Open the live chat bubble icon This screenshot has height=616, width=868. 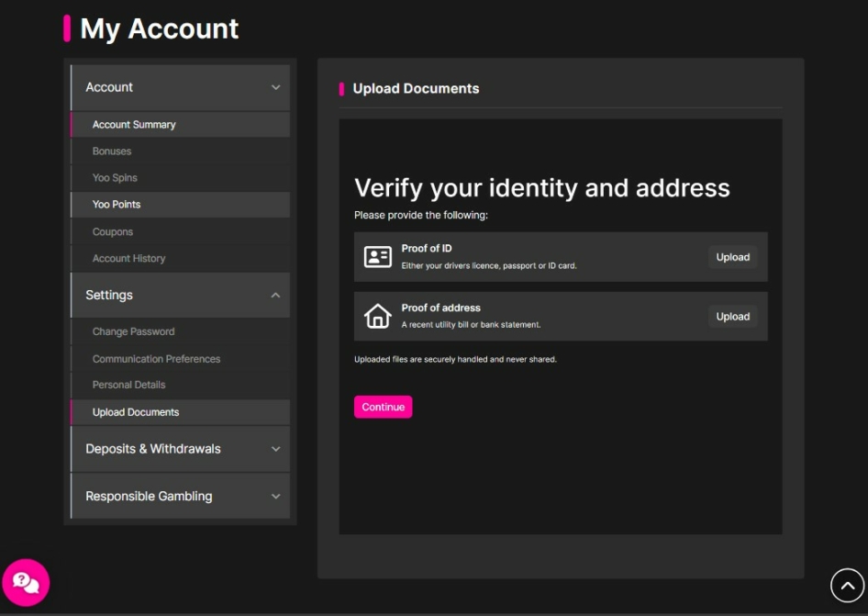click(x=26, y=582)
